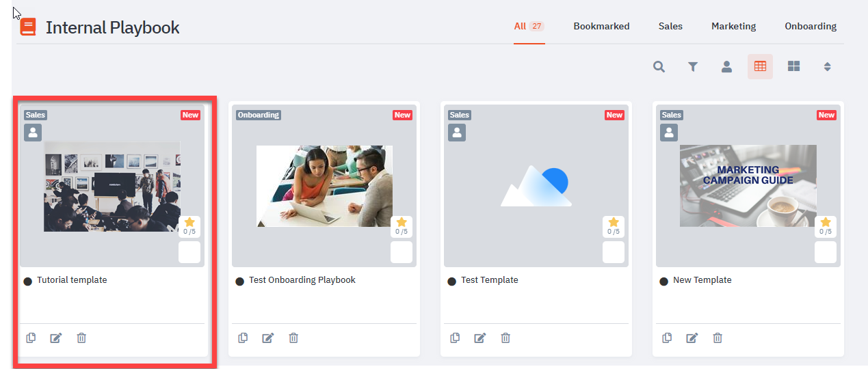Click the New badge on Test Onboarding Playbook
The image size is (868, 369).
[402, 115]
